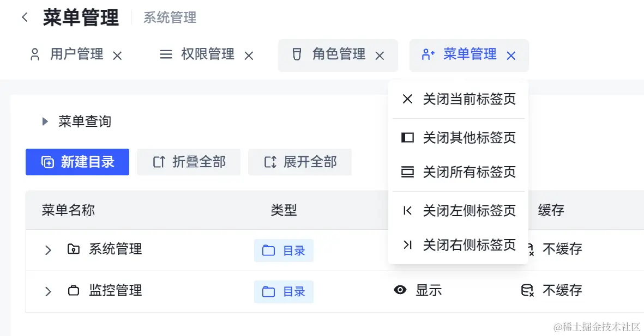Click the 不缓存 database icon in 监控管理 row
The image size is (644, 336).
[x=527, y=291]
